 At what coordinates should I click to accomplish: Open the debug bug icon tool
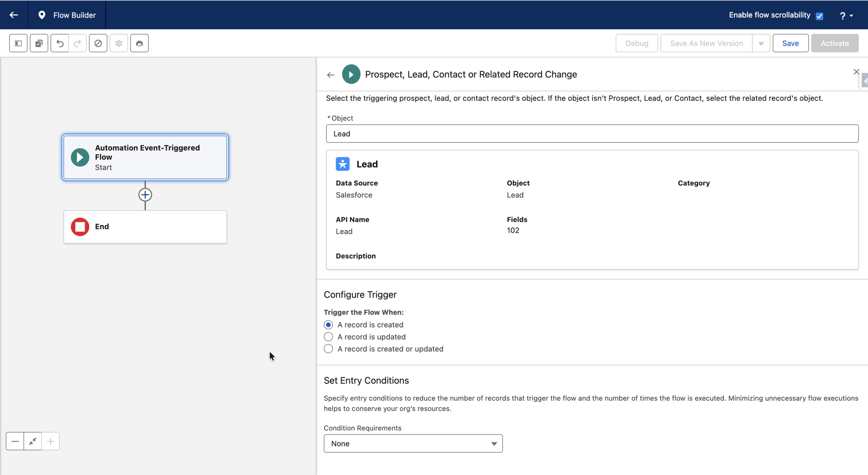(x=139, y=43)
